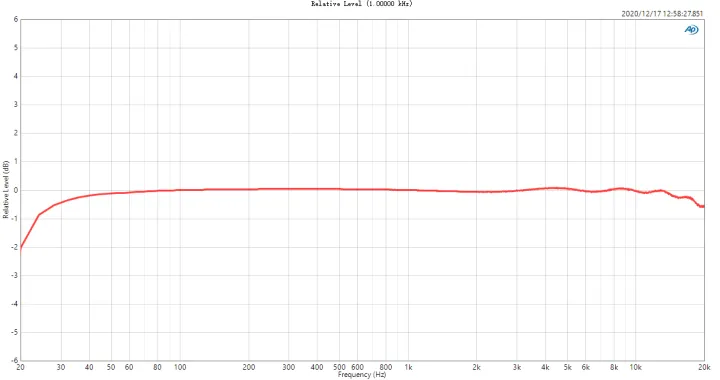Click the 6k frequency tick label
720x380 pixels.
(x=585, y=367)
